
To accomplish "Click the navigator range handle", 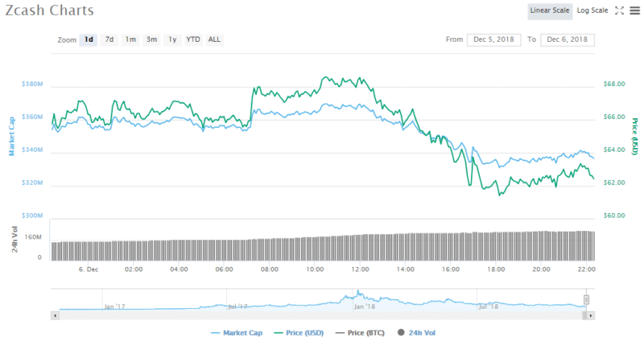I will [x=587, y=300].
